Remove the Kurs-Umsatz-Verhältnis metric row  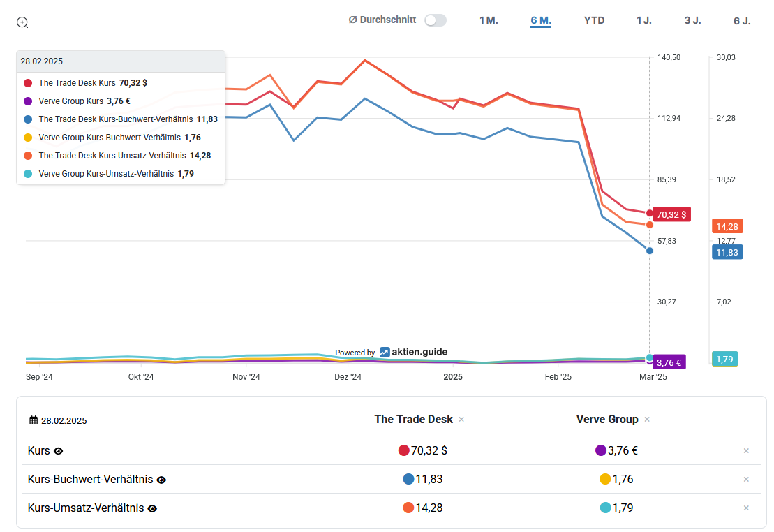746,508
